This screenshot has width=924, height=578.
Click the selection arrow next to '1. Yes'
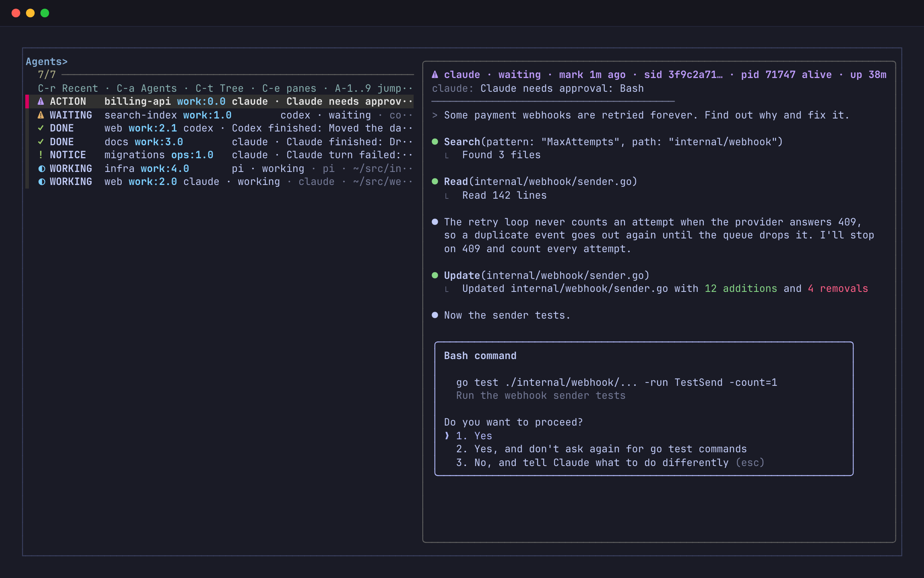coord(447,436)
